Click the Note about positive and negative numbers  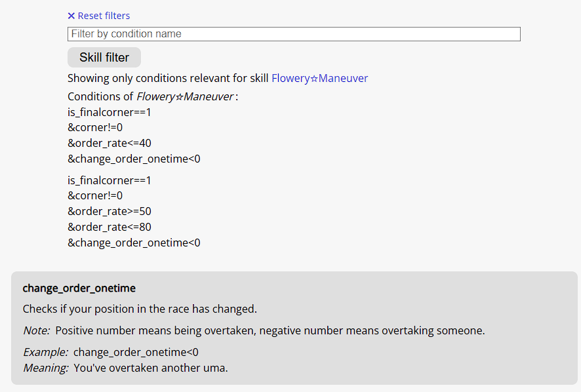[254, 330]
